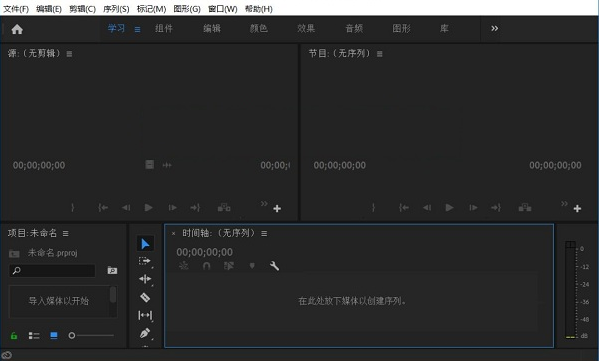Open the 文件(F) menu
The image size is (599, 361).
click(x=16, y=9)
